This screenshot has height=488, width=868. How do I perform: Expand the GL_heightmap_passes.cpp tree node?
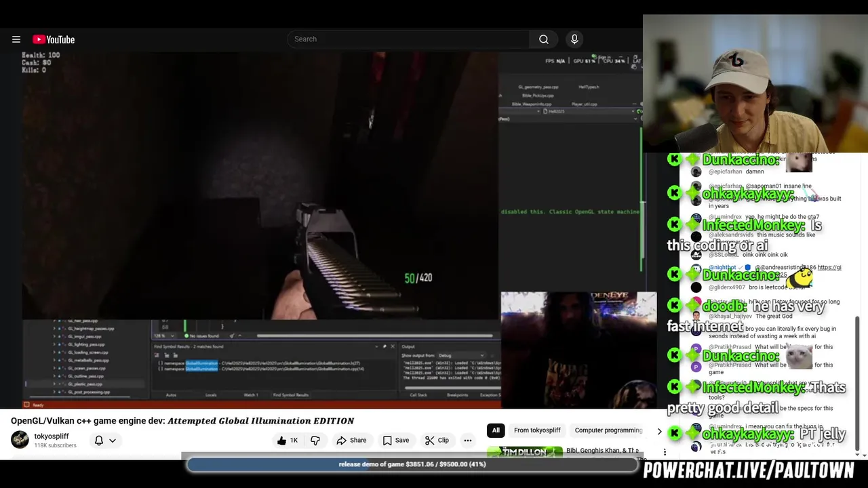tap(54, 329)
